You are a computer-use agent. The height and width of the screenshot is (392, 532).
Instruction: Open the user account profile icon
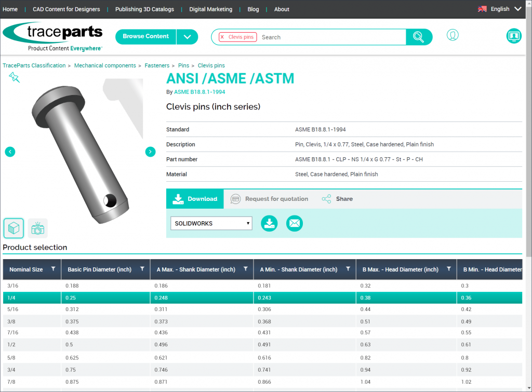tap(453, 35)
